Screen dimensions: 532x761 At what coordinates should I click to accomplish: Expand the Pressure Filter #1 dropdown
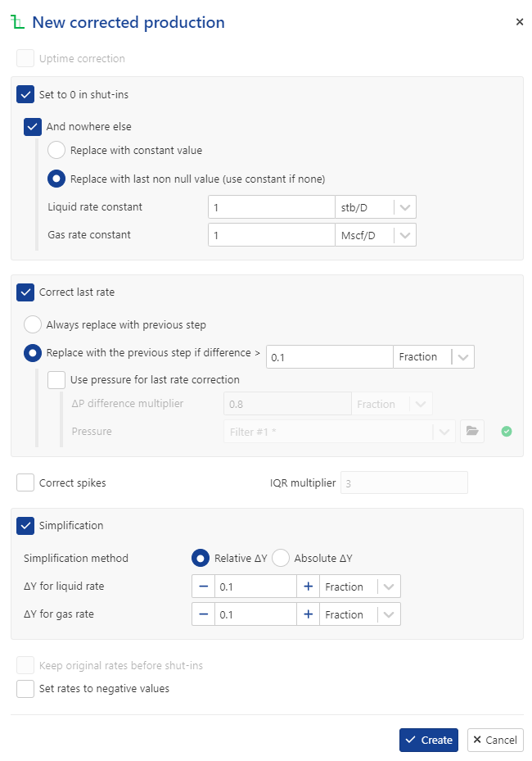pyautogui.click(x=340, y=431)
